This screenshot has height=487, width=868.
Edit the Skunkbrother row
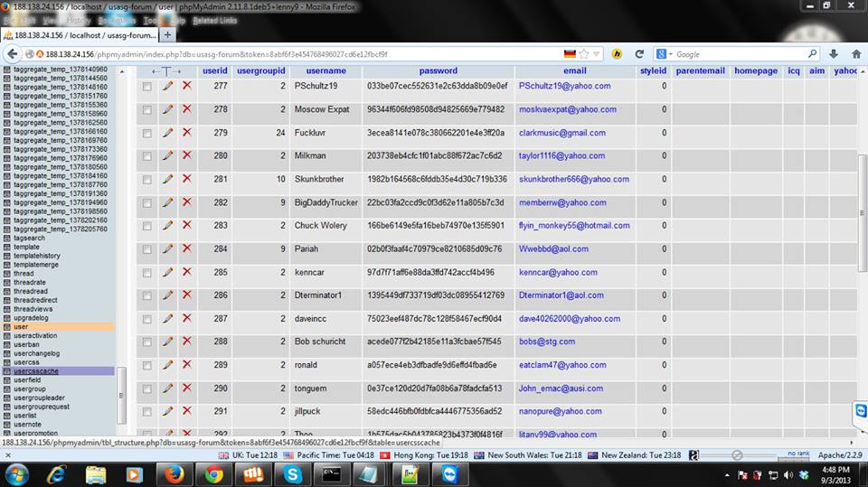click(167, 179)
